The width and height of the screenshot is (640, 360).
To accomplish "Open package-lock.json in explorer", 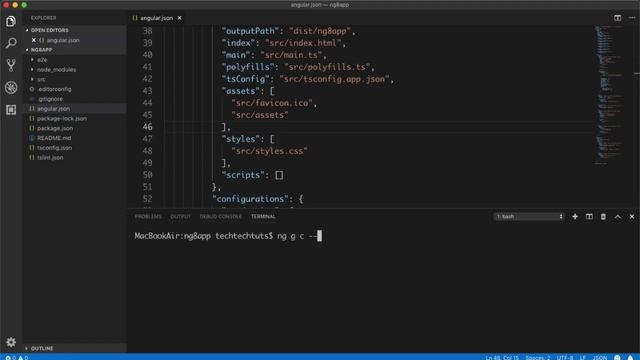I will 62,118.
